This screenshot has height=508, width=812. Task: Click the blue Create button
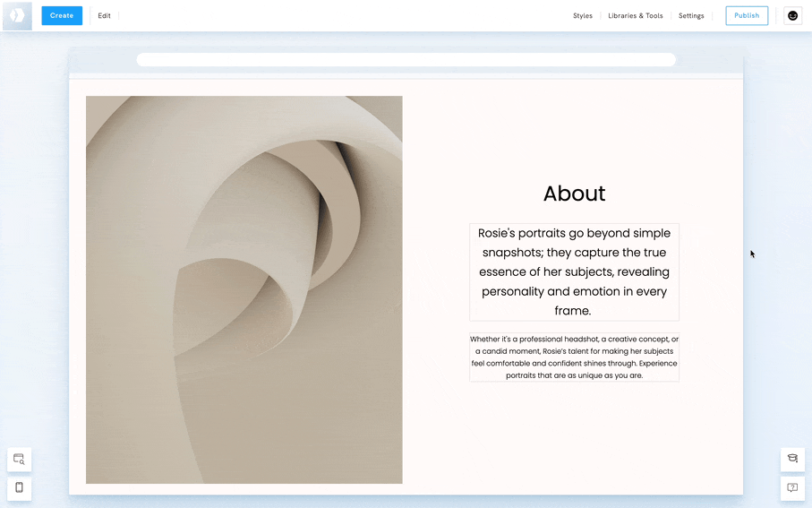pyautogui.click(x=62, y=15)
